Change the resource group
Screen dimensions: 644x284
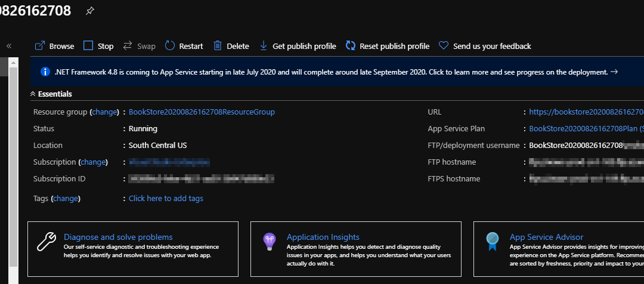104,112
